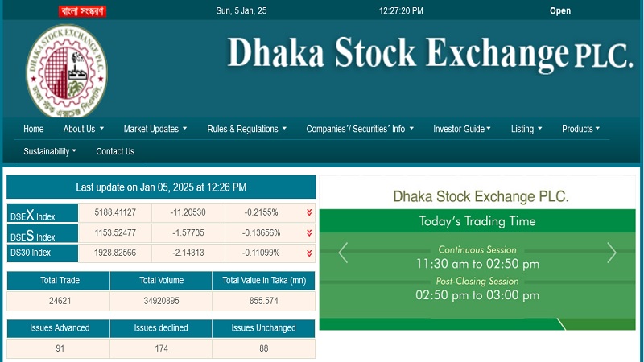Click the Dhaka Stock Exchange PLC. banner title
This screenshot has width=644, height=362.
tap(430, 52)
